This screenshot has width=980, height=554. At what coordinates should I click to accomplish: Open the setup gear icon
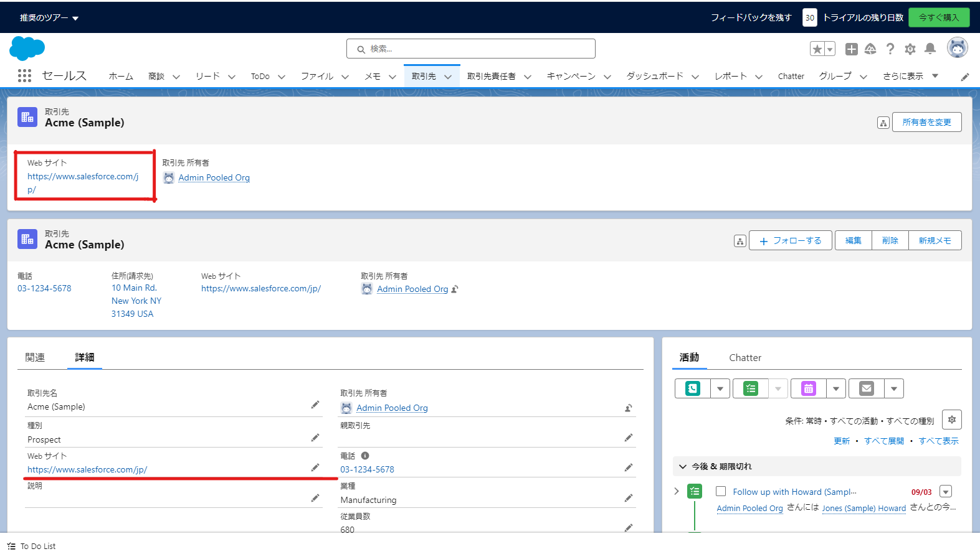pyautogui.click(x=910, y=49)
